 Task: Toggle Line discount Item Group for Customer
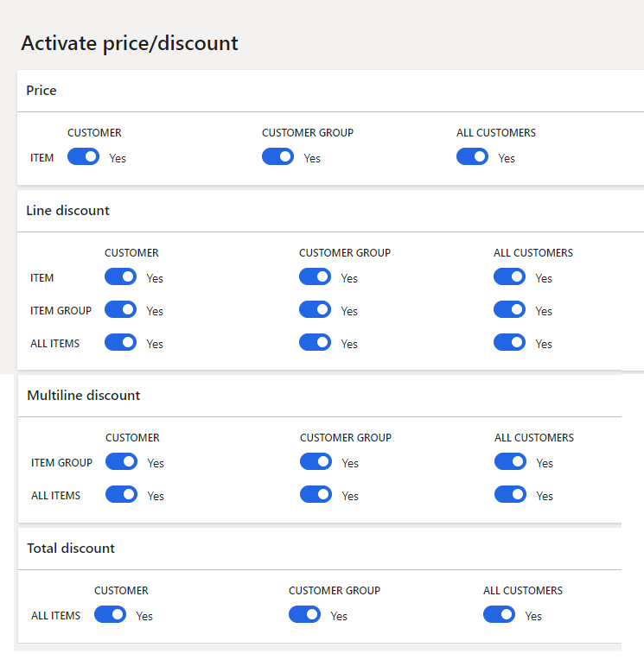pos(120,310)
